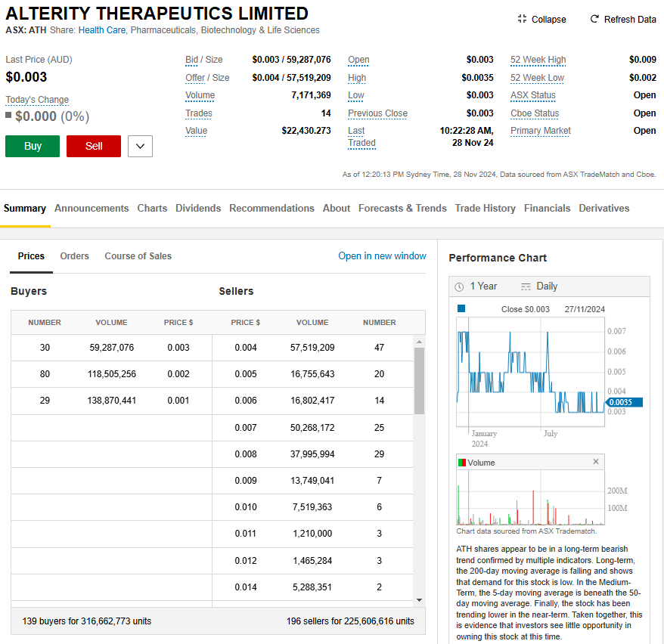
Task: Click the depth table scroll down arrow
Action: click(x=419, y=599)
